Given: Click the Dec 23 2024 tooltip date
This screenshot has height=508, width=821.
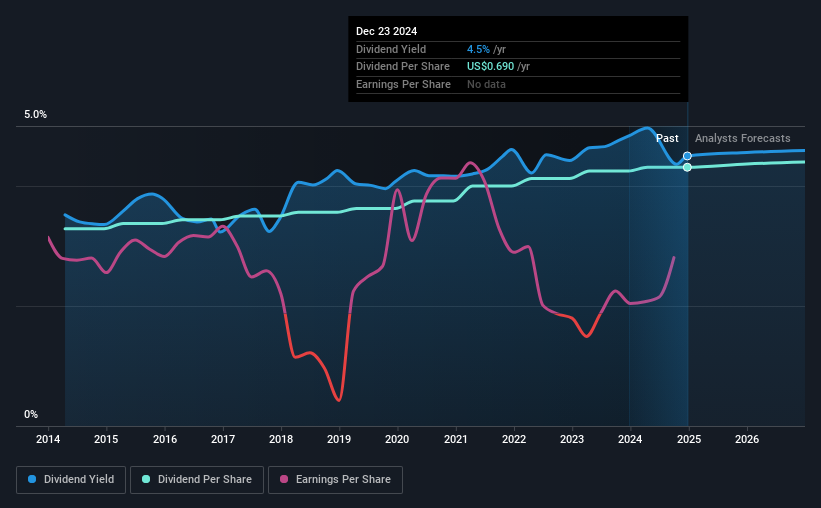Looking at the screenshot, I should (x=386, y=31).
